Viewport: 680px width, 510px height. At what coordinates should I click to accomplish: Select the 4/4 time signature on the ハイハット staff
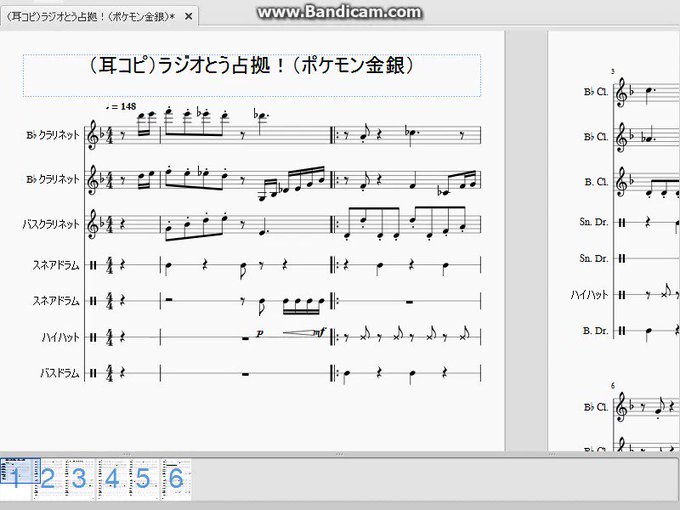click(109, 337)
